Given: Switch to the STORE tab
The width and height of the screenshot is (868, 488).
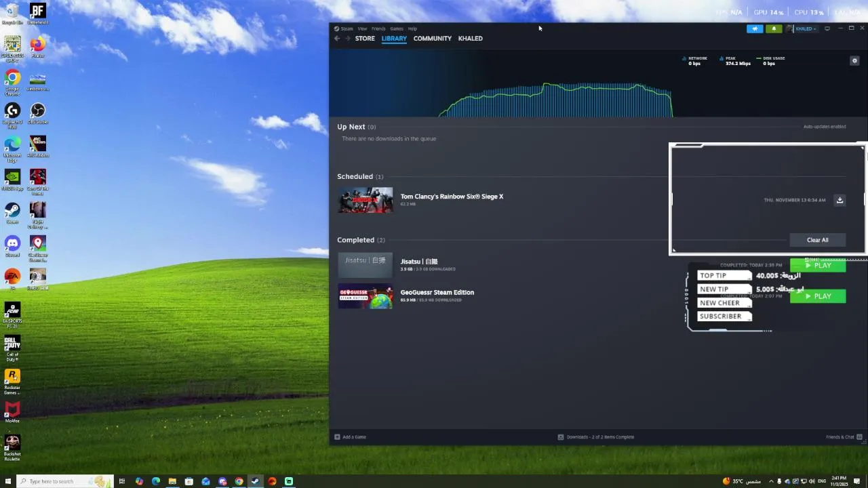Looking at the screenshot, I should click(x=365, y=39).
